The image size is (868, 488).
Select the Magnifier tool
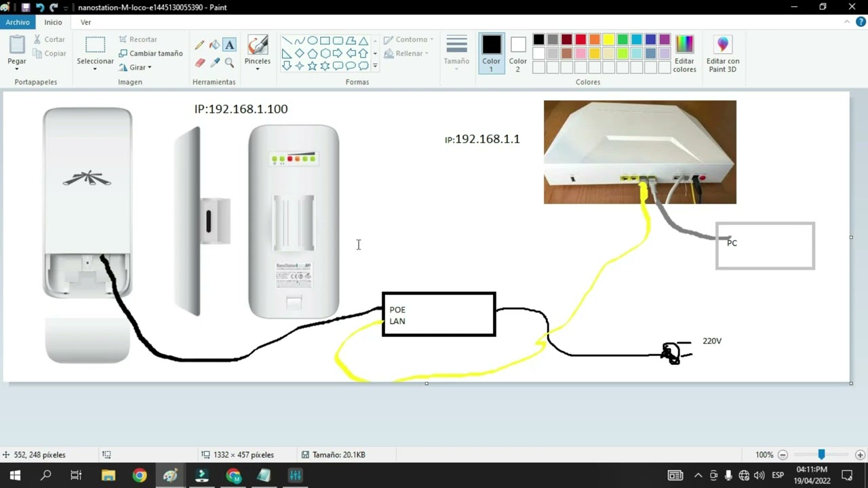[x=229, y=62]
